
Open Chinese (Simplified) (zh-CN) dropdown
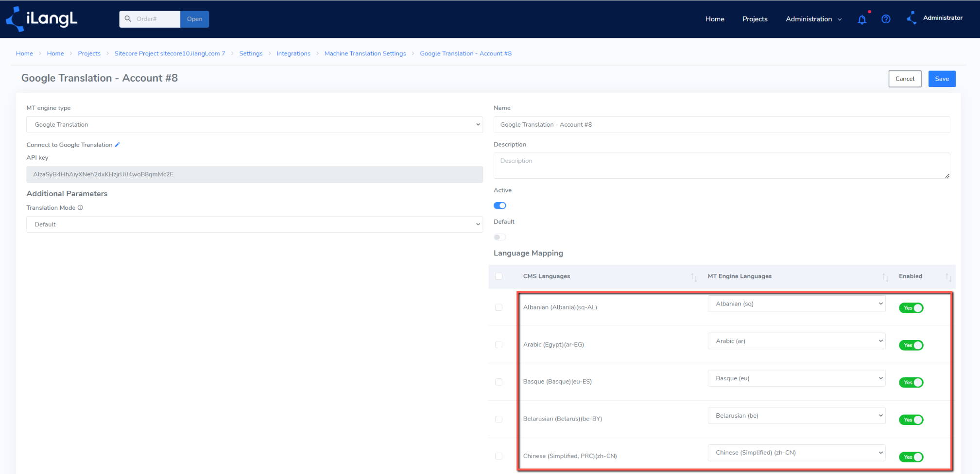(x=796, y=453)
